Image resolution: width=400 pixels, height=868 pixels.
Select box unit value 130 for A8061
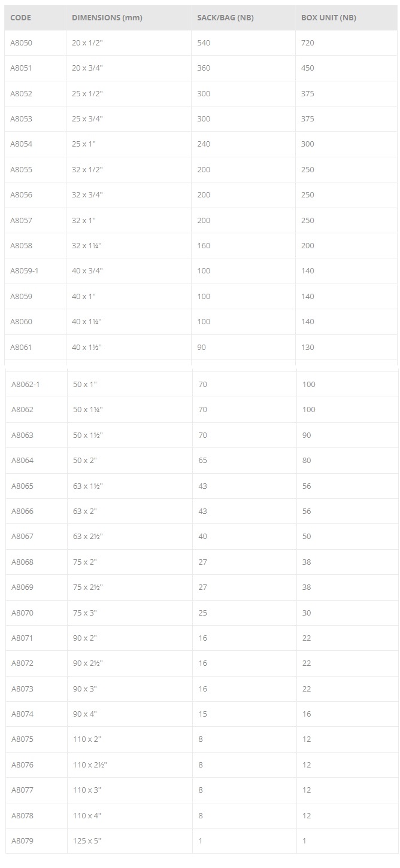coord(308,348)
